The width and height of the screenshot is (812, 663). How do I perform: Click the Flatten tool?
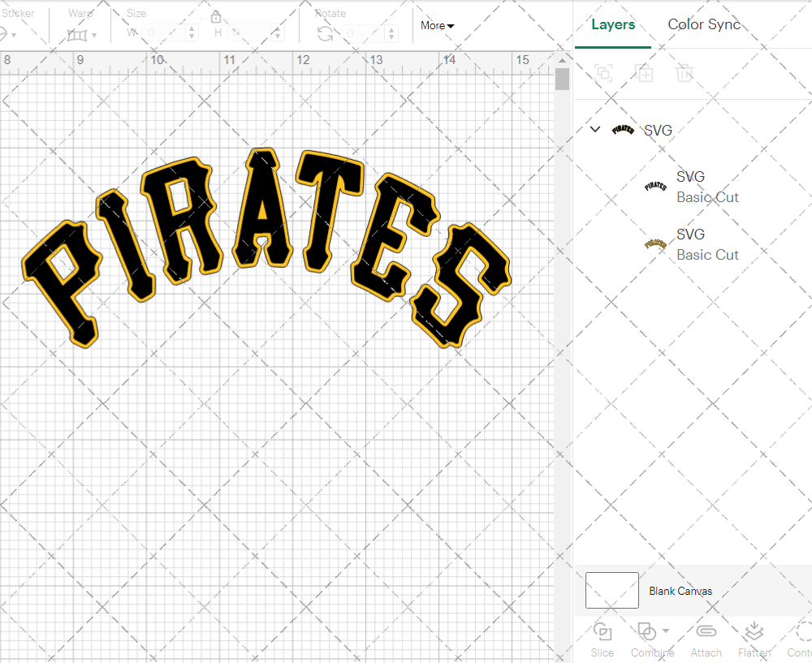(754, 640)
